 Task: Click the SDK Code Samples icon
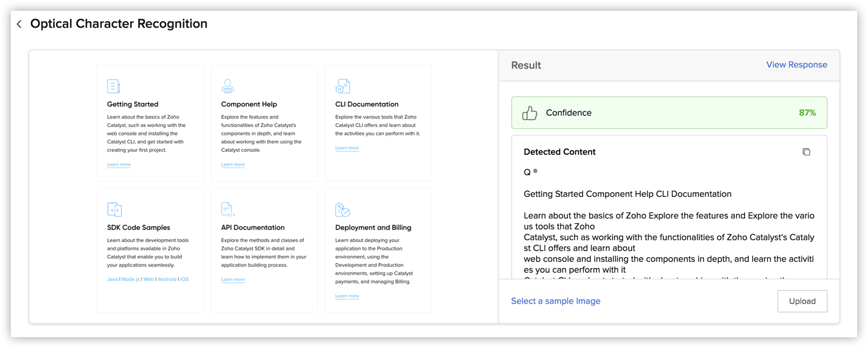(x=114, y=210)
